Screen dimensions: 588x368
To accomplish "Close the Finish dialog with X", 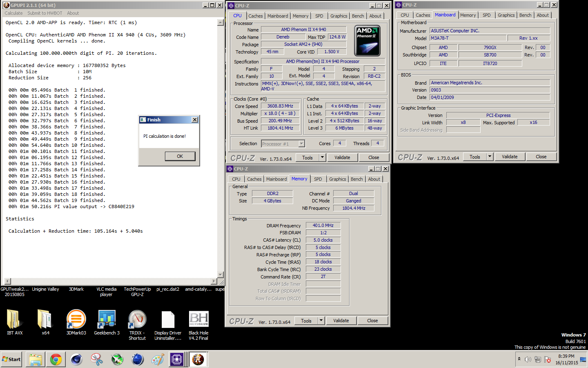I will (x=195, y=120).
